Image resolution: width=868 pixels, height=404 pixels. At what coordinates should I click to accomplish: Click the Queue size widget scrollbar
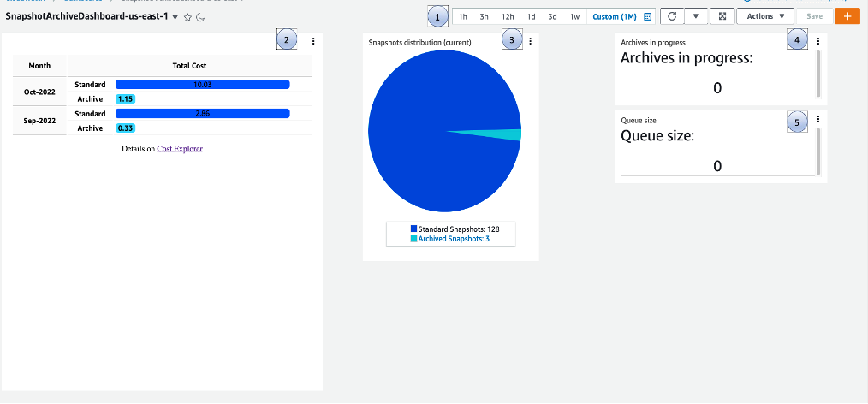tap(818, 151)
